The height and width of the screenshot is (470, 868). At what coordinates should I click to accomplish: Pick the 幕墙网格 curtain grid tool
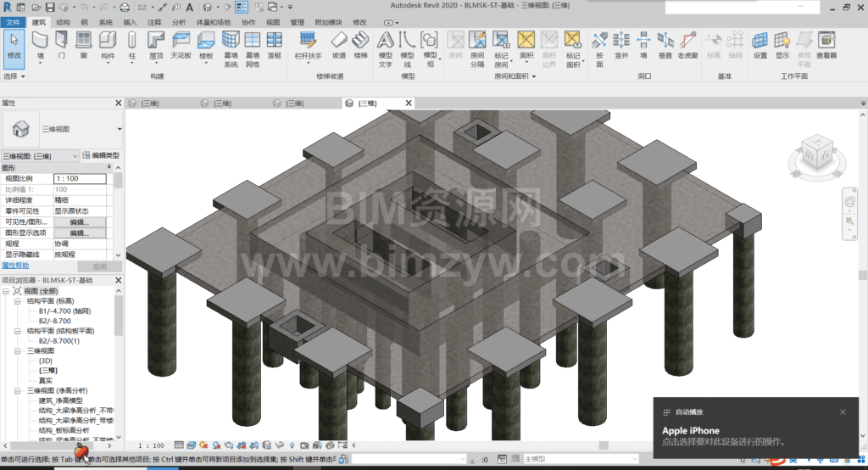(x=253, y=48)
